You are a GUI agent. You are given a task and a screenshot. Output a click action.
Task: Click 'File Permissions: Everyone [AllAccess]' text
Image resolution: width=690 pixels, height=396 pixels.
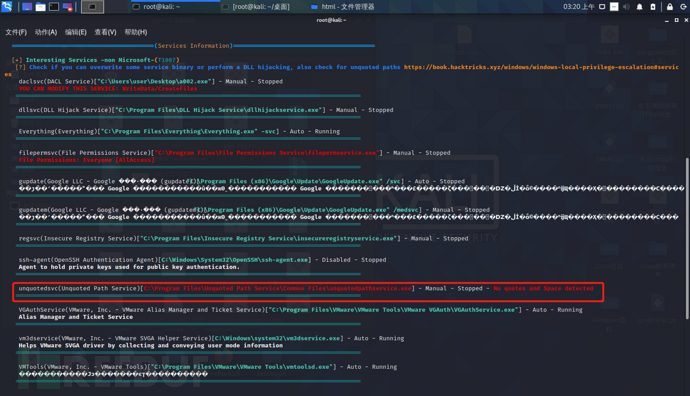coord(87,160)
